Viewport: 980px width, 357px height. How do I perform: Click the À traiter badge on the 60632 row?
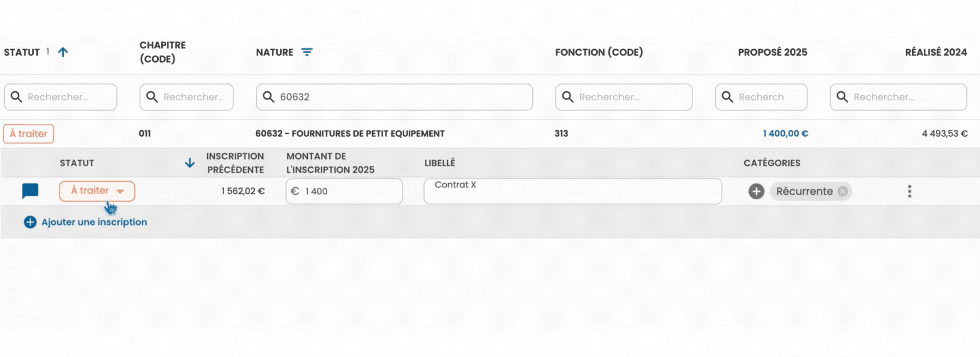(29, 134)
